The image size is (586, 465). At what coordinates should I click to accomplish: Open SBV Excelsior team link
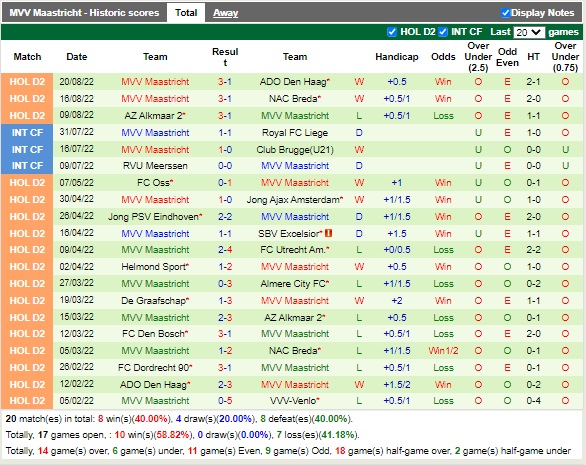pyautogui.click(x=289, y=234)
